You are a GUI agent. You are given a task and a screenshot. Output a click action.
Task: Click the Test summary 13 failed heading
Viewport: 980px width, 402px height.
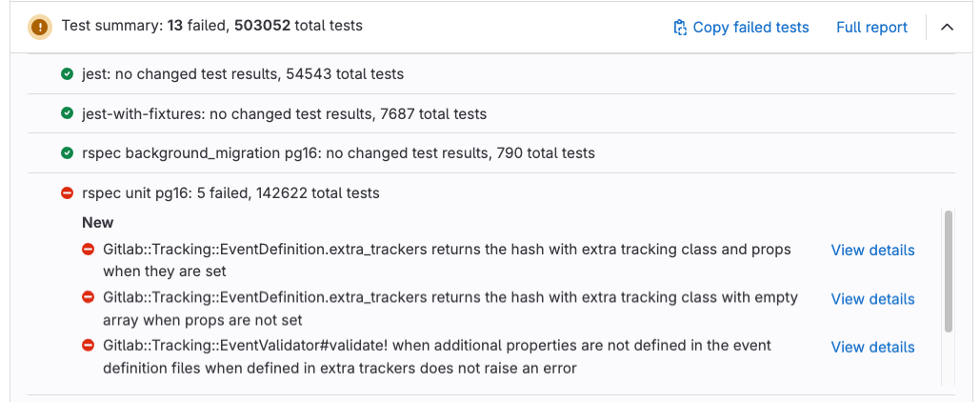pyautogui.click(x=211, y=27)
